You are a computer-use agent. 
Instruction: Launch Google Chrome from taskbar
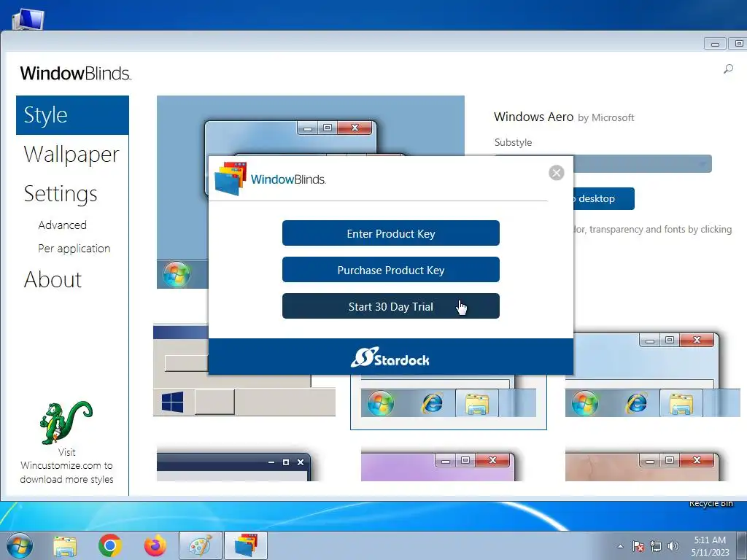[110, 545]
